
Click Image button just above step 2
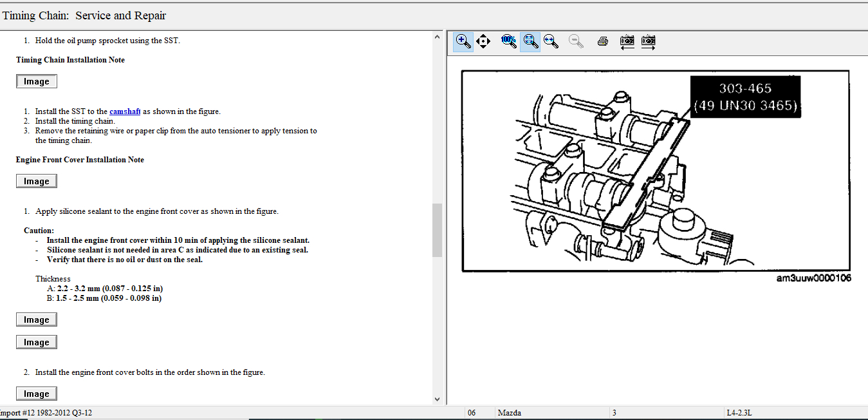tap(37, 343)
